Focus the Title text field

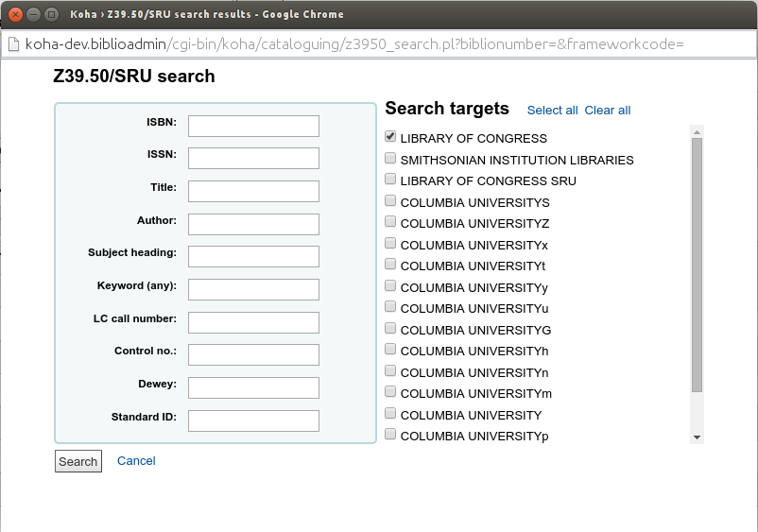coord(253,191)
